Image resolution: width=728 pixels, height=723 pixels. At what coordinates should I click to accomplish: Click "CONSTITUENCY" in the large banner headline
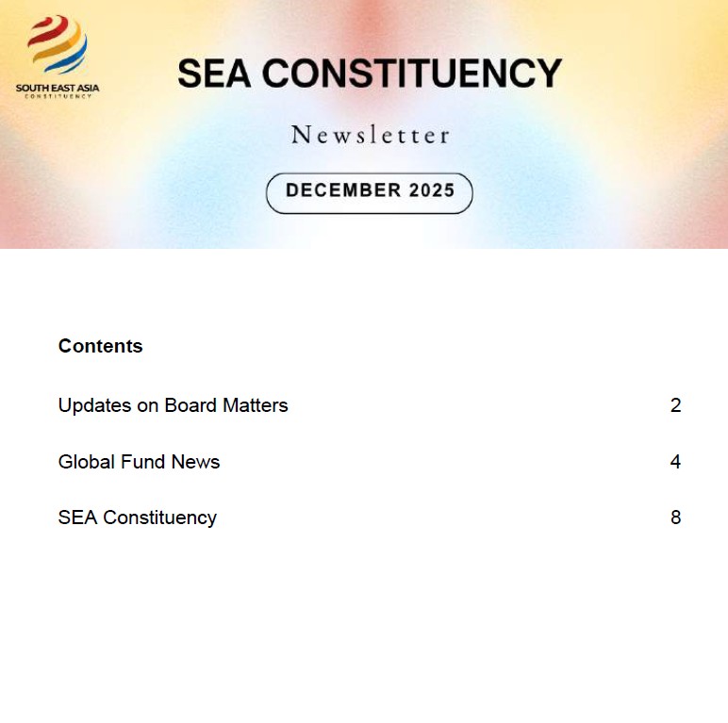(x=412, y=74)
